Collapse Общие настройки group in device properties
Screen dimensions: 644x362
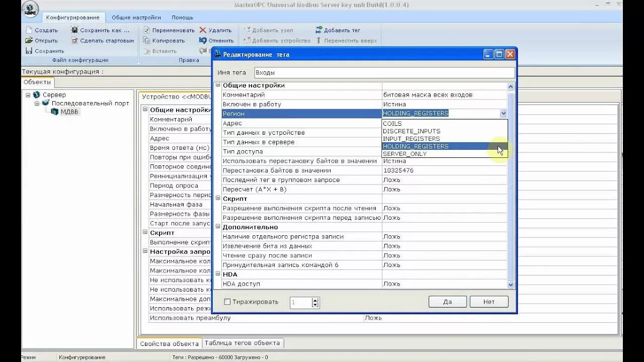tap(145, 110)
